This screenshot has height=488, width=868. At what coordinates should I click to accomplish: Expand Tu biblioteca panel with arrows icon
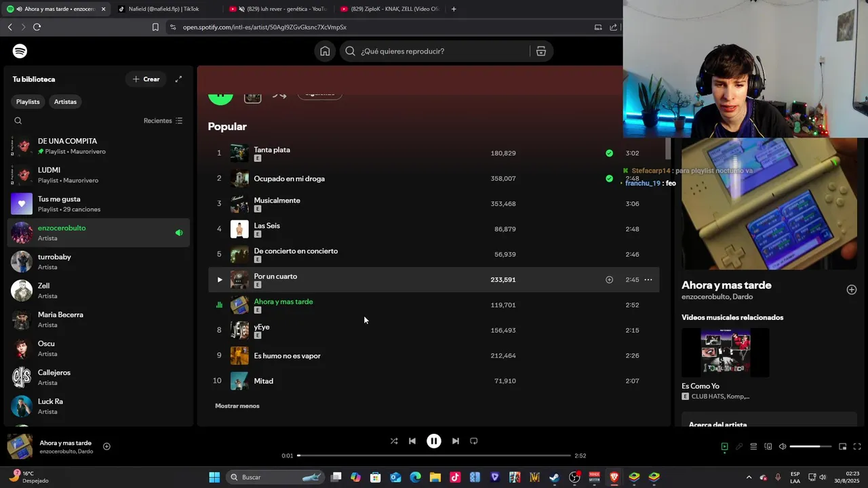(x=178, y=79)
